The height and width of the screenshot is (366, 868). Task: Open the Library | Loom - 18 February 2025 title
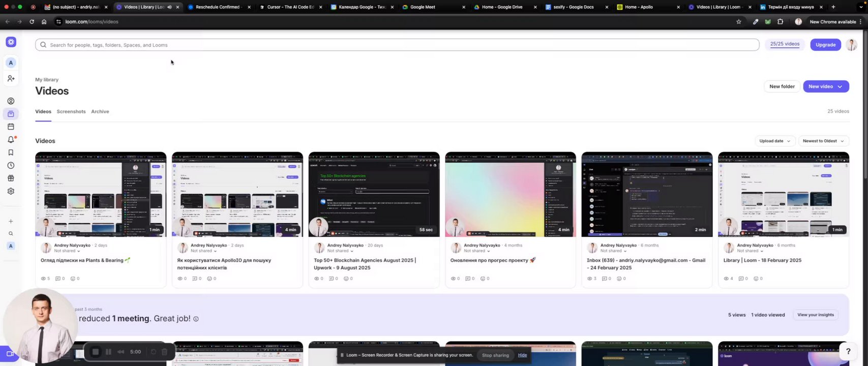(x=762, y=260)
